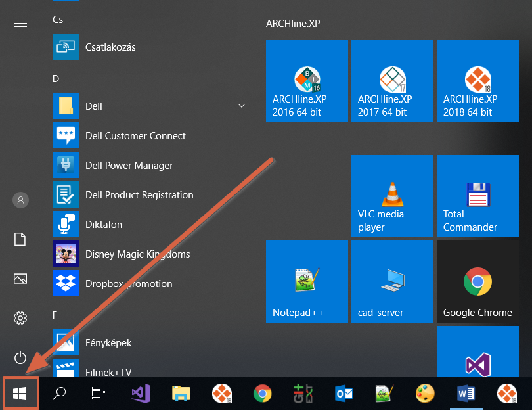The width and height of the screenshot is (532, 410).
Task: Switch to Word on the taskbar
Action: 466,394
